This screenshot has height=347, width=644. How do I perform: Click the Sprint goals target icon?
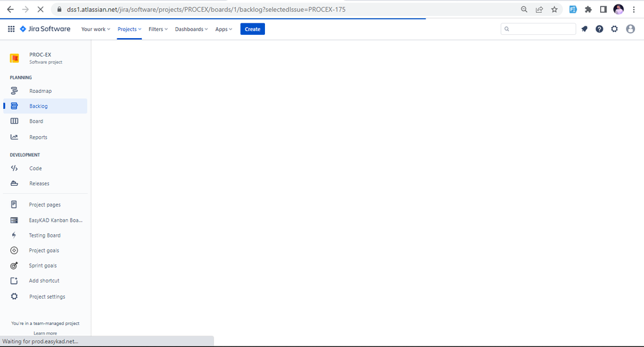[x=14, y=266]
